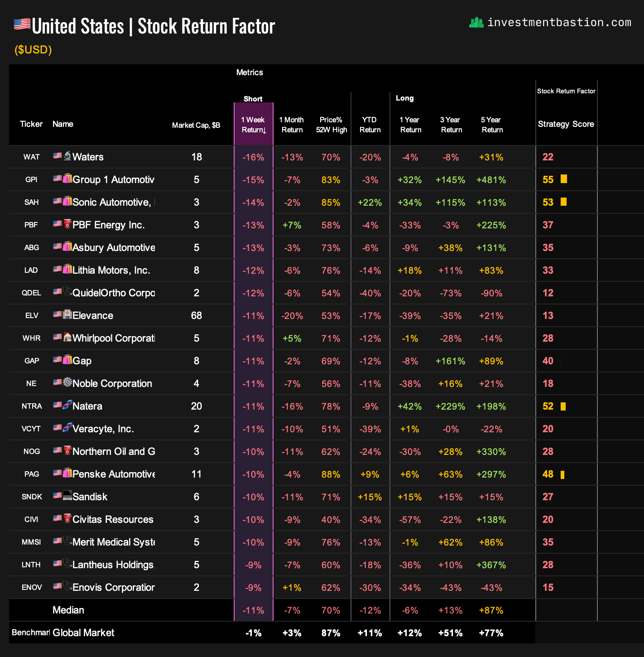Screen dimensions: 644x657
Task: Click the score bar for GPI score 55
Action: coord(564,179)
